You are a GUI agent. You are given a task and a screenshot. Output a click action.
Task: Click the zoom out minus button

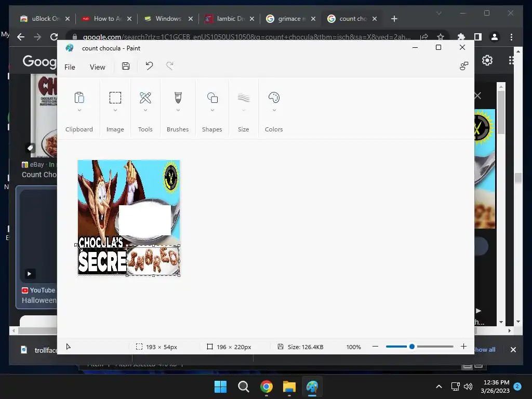(375, 347)
